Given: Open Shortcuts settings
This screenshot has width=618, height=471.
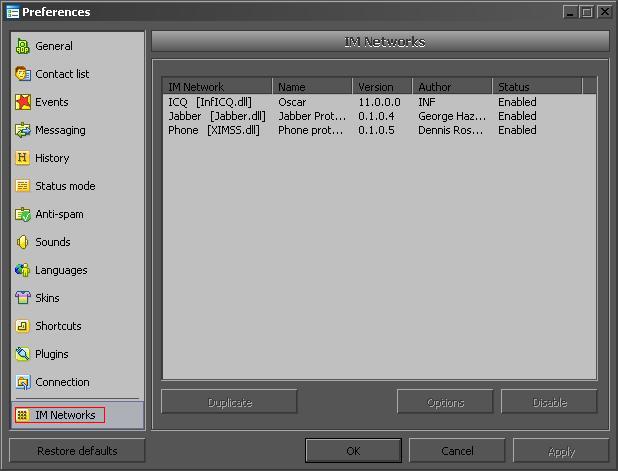Looking at the screenshot, I should pyautogui.click(x=78, y=326).
